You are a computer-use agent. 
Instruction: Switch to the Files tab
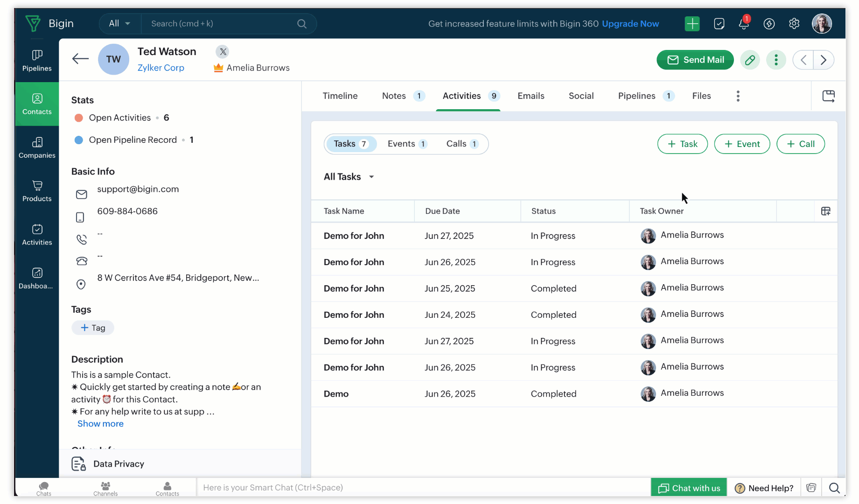coord(701,96)
